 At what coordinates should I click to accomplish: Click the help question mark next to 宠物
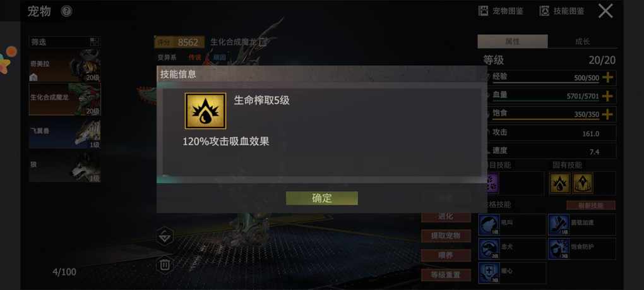coord(66,11)
